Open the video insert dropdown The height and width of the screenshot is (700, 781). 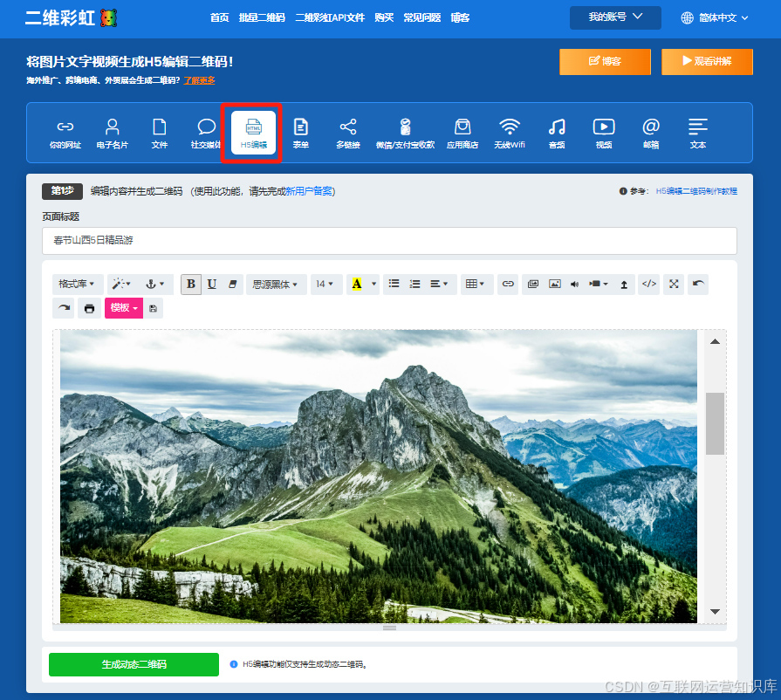(599, 284)
